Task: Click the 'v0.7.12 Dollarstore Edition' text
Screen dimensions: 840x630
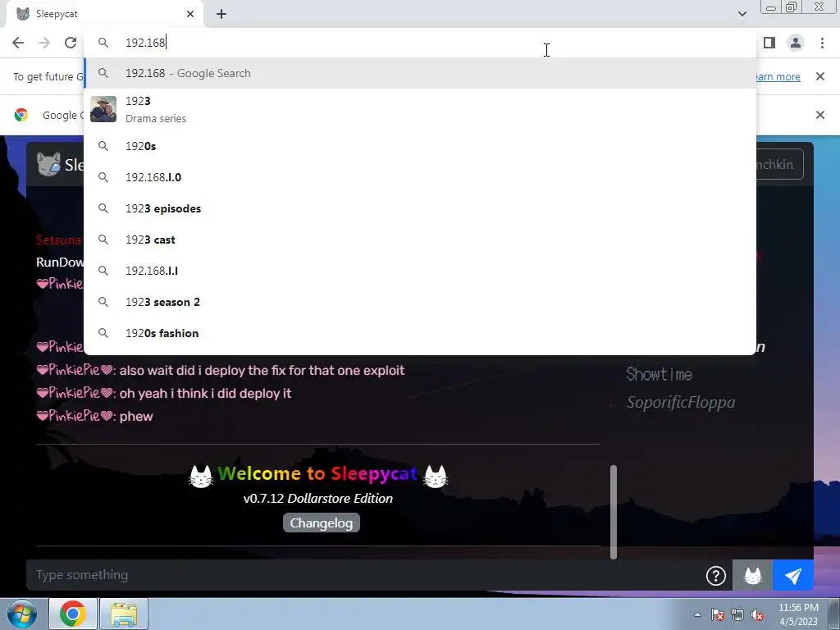Action: click(318, 498)
